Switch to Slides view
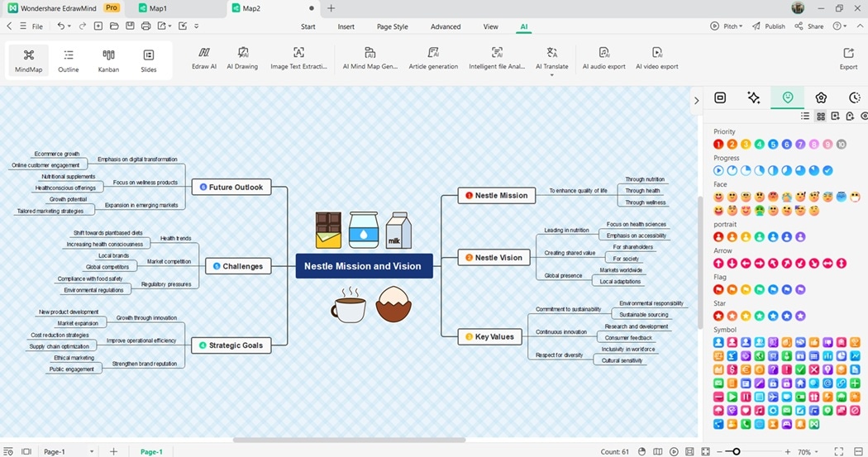This screenshot has height=457, width=868. pos(148,60)
